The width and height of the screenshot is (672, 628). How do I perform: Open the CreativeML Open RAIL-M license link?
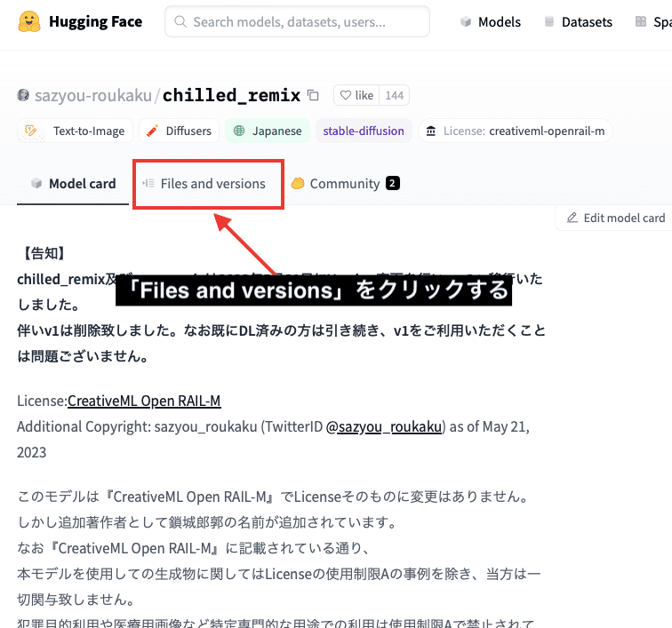point(144,401)
